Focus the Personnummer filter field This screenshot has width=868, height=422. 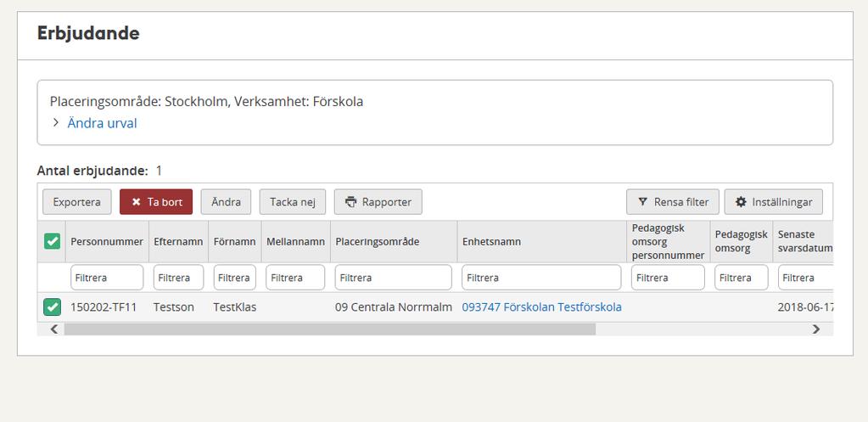click(x=107, y=278)
